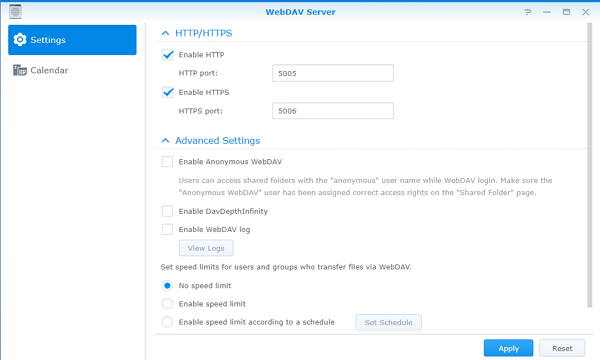Select speed limit according to a schedule
This screenshot has width=600, height=360.
[x=167, y=322]
